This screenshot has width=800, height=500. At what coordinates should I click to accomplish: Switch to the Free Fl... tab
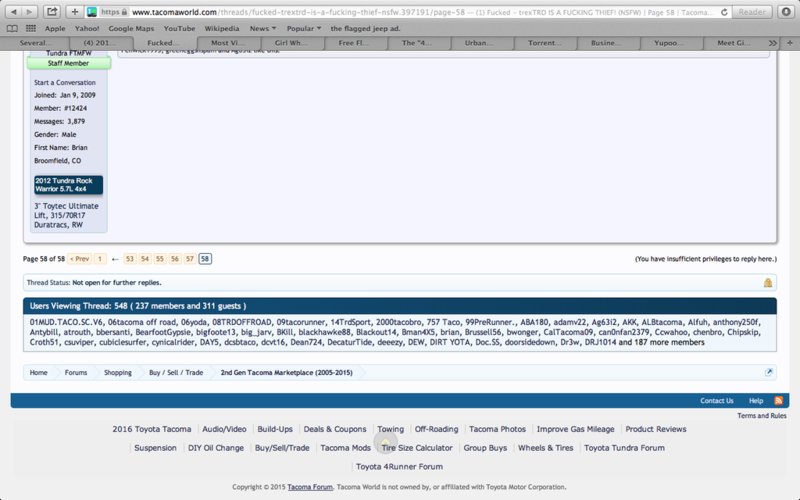point(354,43)
